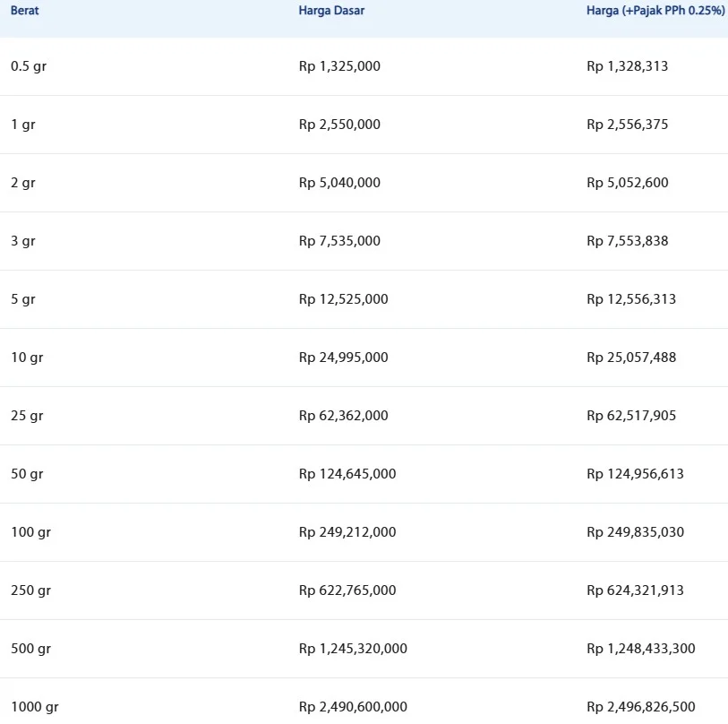Image resolution: width=728 pixels, height=724 pixels.
Task: Select the 3 gr weight cell
Action: tap(22, 241)
